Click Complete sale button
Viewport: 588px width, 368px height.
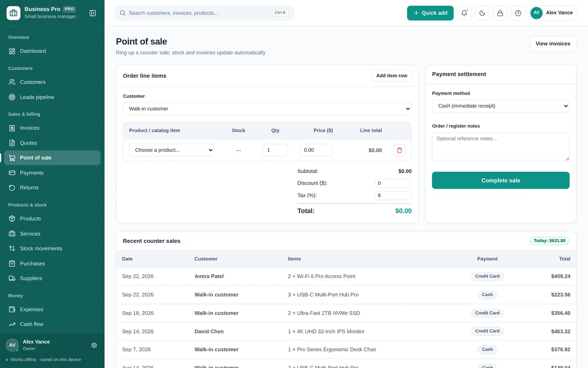(501, 180)
